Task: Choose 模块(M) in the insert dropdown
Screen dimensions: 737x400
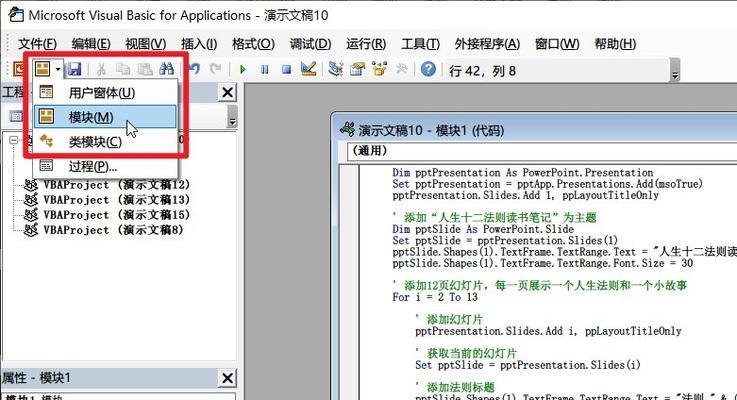Action: [105, 117]
